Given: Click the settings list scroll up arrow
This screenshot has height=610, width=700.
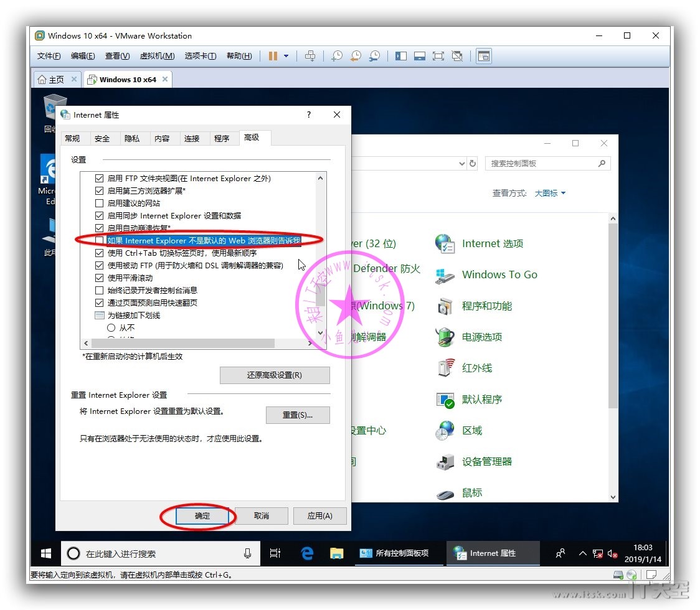Looking at the screenshot, I should point(320,178).
